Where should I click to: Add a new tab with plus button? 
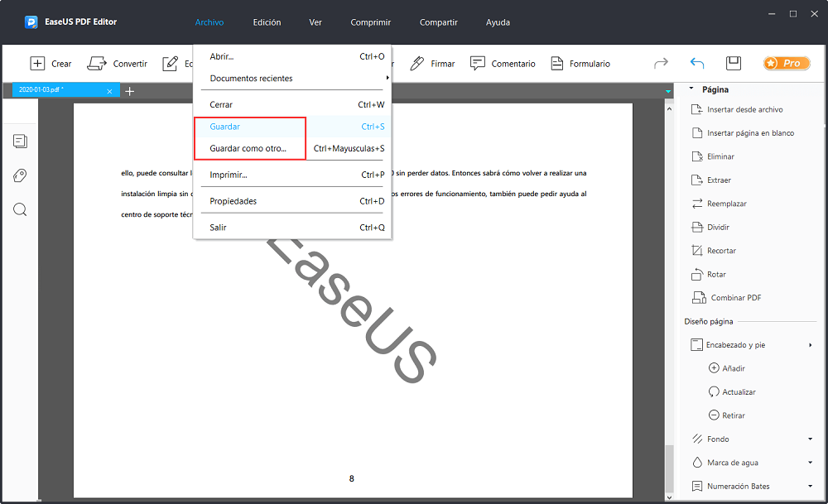click(129, 91)
